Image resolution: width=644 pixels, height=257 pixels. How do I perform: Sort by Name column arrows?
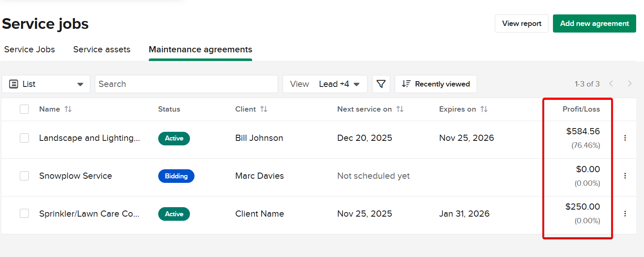(x=68, y=109)
